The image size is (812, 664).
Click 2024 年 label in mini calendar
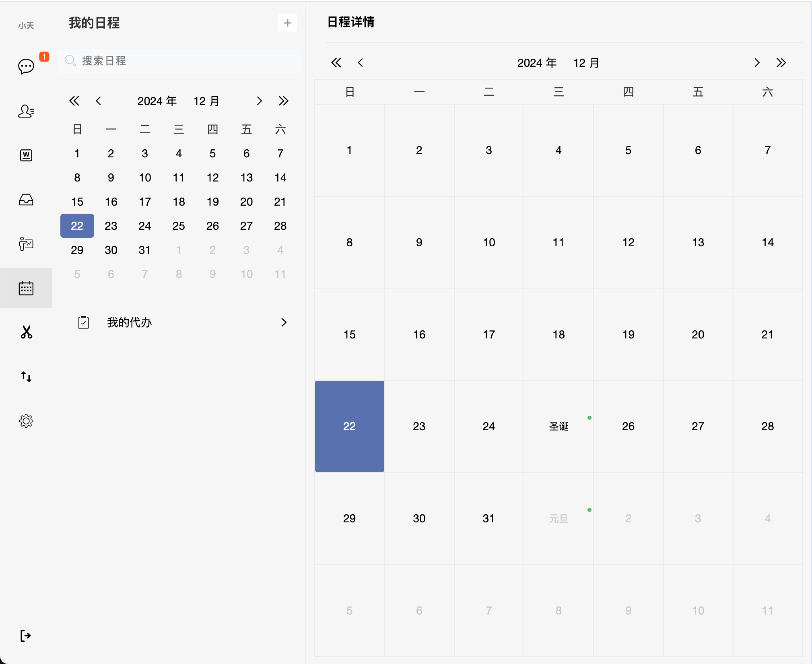[x=157, y=101]
